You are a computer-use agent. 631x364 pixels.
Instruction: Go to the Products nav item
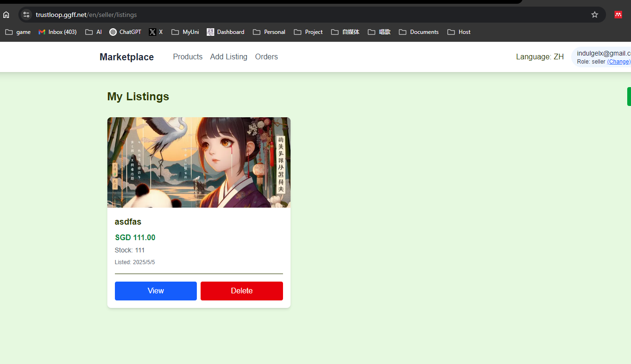point(187,57)
